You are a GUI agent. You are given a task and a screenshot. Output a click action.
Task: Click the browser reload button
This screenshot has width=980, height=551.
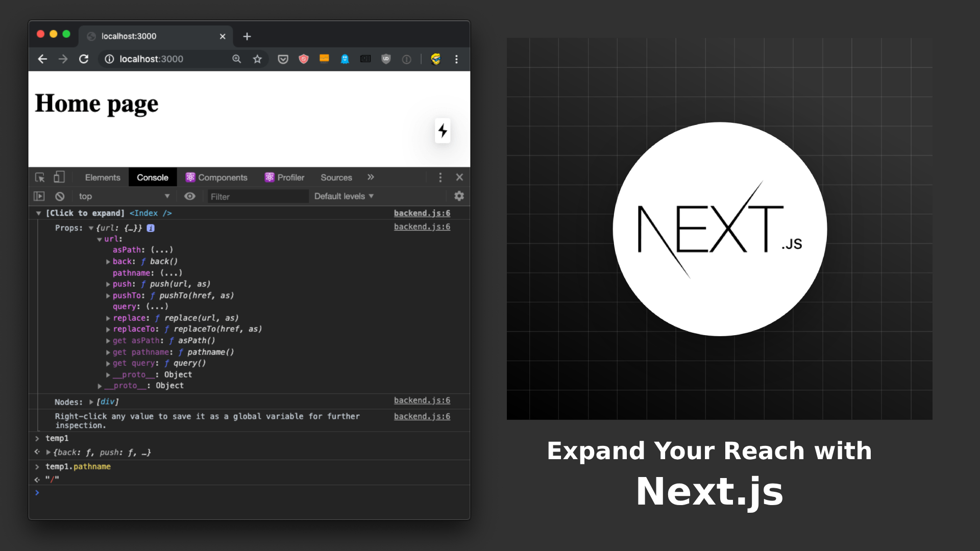(84, 59)
